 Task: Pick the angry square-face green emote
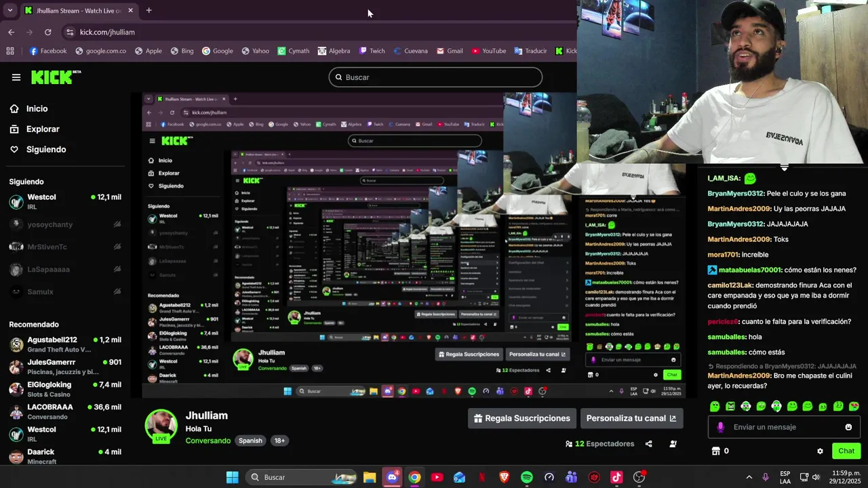click(x=730, y=406)
